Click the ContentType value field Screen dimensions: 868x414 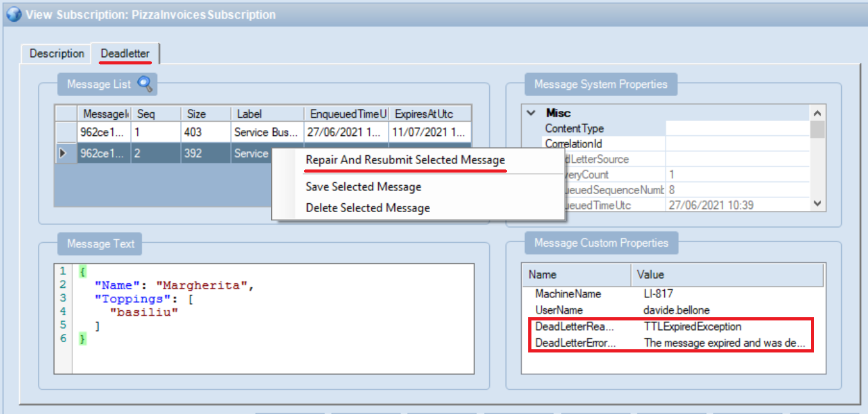tap(737, 128)
